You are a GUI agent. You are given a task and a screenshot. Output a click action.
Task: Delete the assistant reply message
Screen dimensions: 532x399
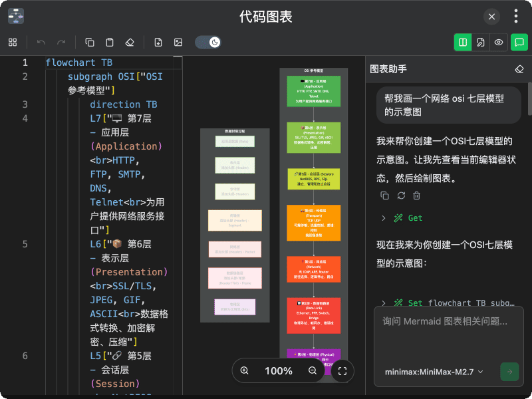(x=417, y=196)
